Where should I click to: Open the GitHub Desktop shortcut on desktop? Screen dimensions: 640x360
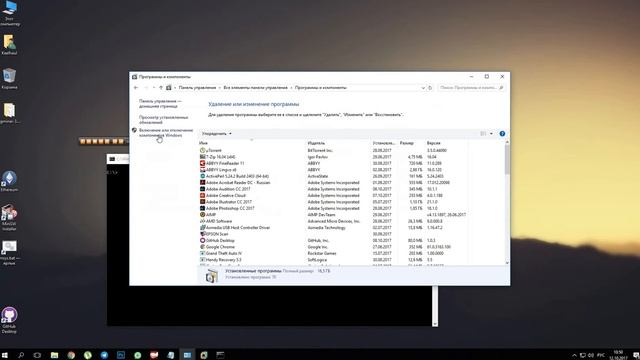pyautogui.click(x=9, y=320)
